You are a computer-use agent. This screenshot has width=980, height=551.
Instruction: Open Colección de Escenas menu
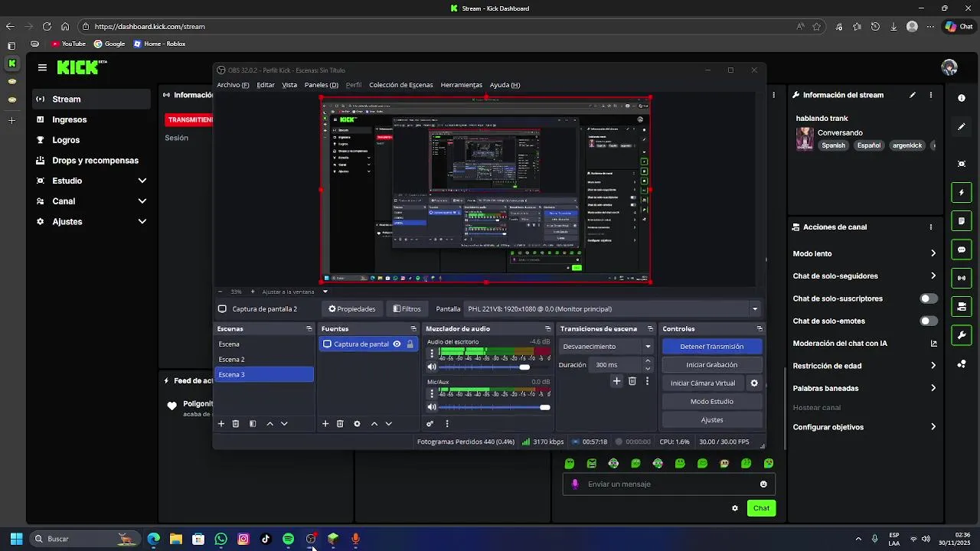click(401, 85)
